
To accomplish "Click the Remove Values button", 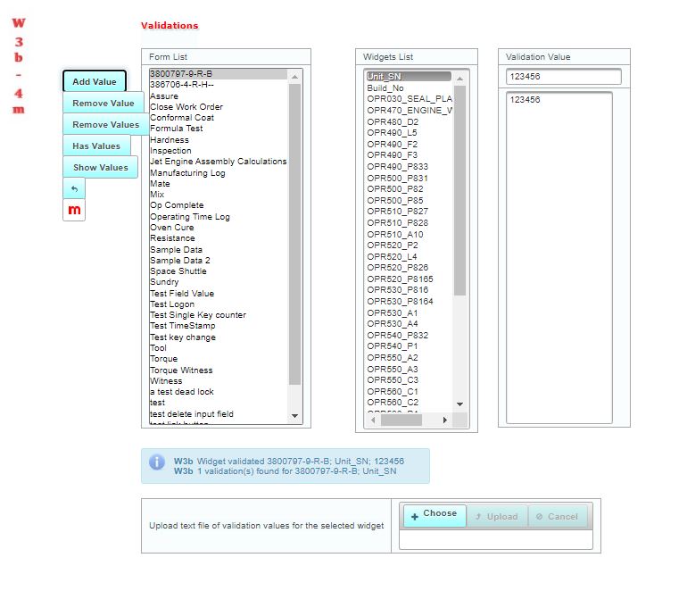I will (106, 124).
